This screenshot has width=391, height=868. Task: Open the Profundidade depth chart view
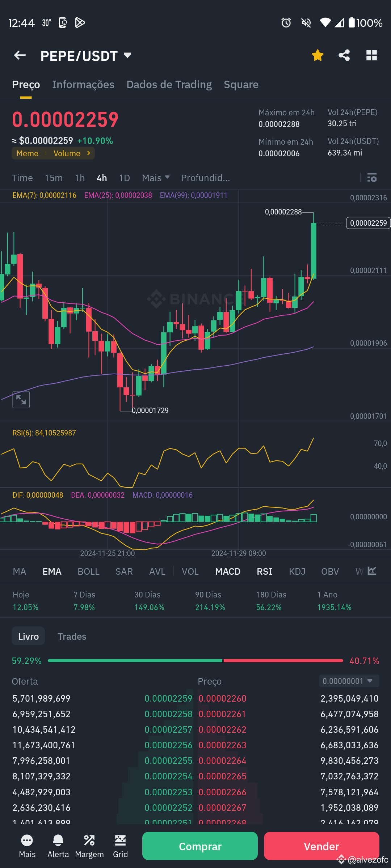pyautogui.click(x=205, y=178)
